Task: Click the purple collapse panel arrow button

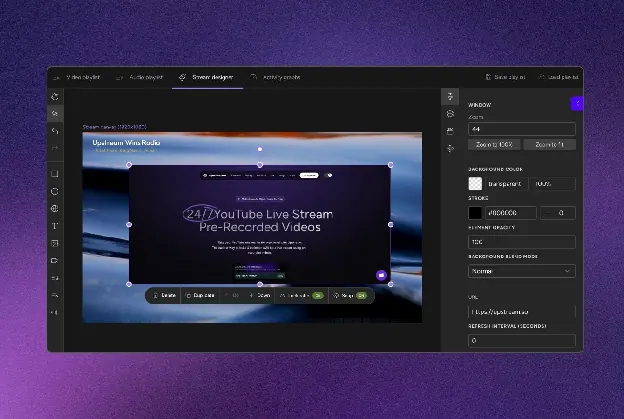Action: coord(577,104)
